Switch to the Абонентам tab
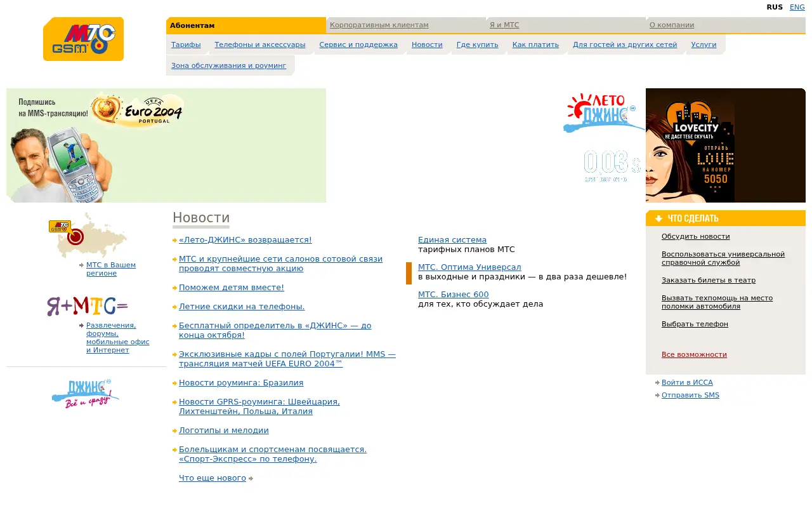Viewport: 812px width, 508px height. 192,25
